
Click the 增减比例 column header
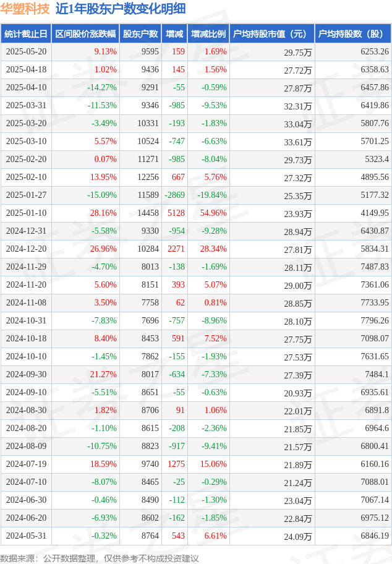[x=208, y=34]
